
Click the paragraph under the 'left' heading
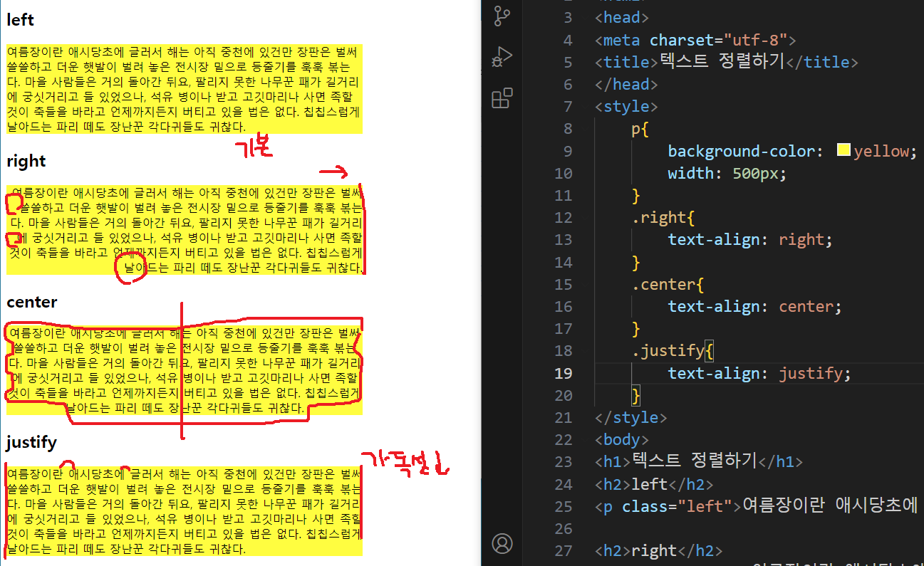[x=185, y=89]
